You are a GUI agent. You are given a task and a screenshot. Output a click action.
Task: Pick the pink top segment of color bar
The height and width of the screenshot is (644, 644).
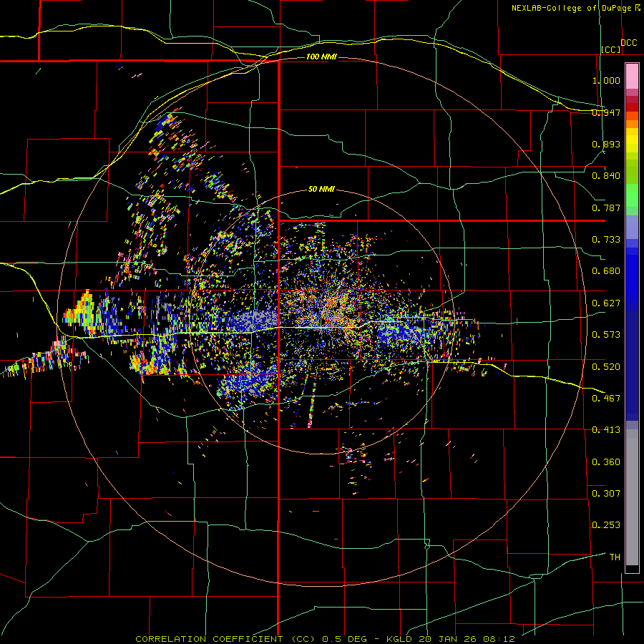tap(632, 76)
